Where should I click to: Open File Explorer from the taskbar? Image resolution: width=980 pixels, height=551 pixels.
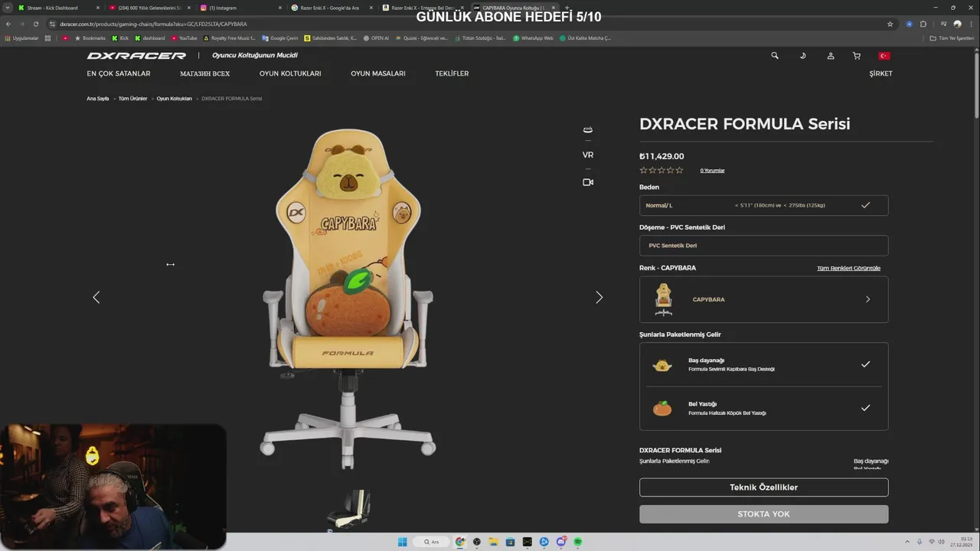click(x=494, y=542)
